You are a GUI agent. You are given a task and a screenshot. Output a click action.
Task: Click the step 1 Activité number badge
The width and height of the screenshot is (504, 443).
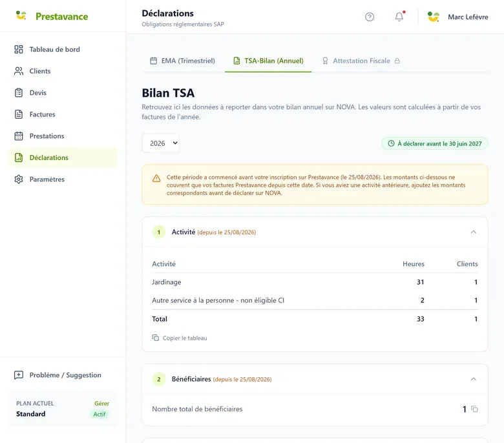[159, 232]
